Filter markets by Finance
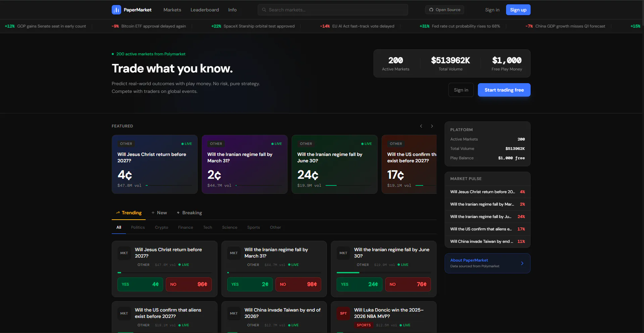 tap(186, 227)
